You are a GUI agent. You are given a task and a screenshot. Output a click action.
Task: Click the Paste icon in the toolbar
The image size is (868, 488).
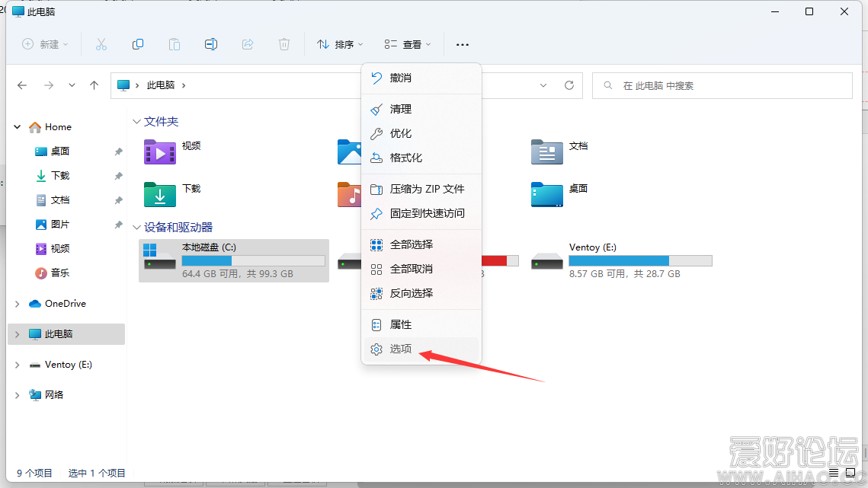(x=175, y=44)
